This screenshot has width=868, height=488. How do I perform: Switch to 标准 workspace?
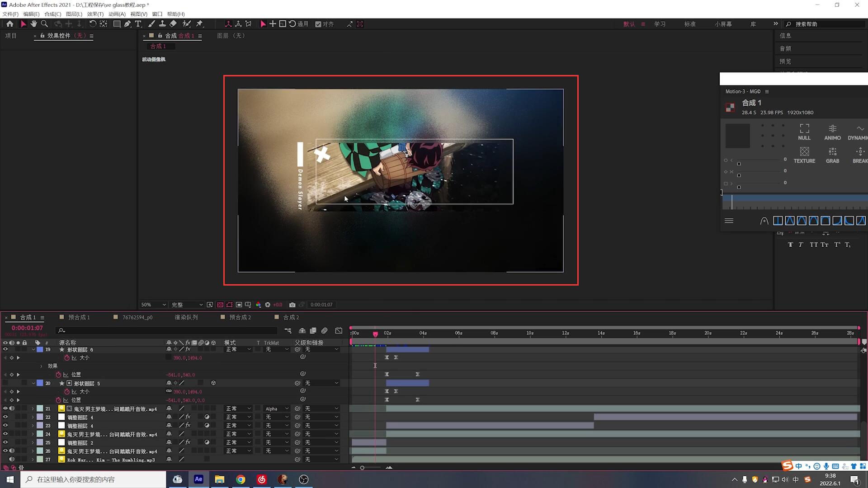point(690,24)
